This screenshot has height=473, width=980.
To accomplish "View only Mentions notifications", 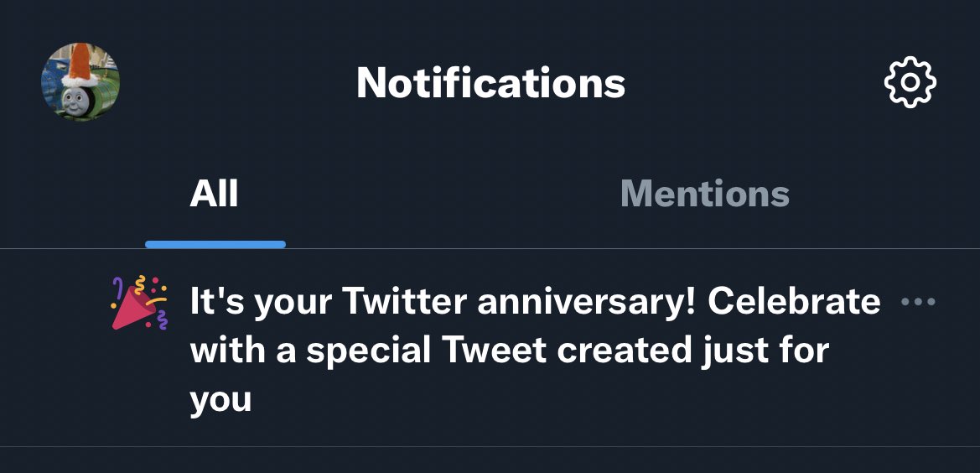I will tap(704, 194).
